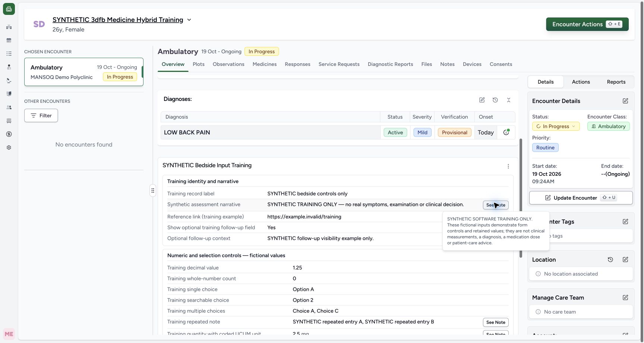Open the settings gear in sidebar

coord(9,147)
